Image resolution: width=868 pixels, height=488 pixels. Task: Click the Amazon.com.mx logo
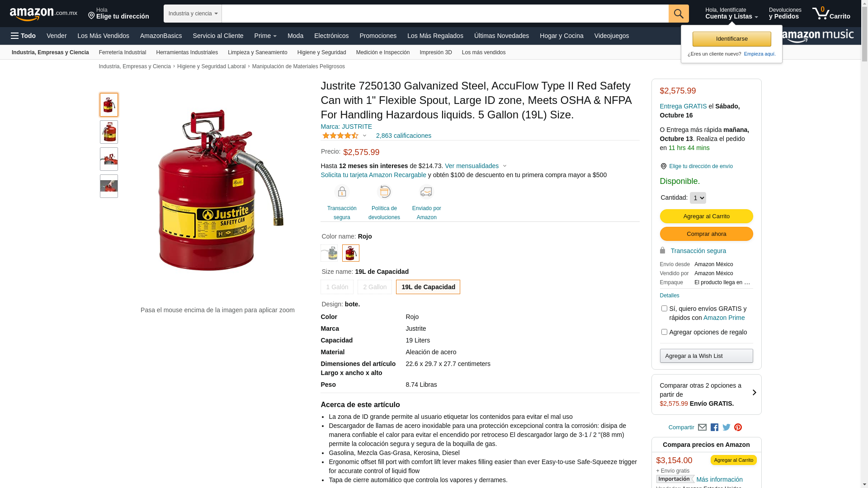(43, 14)
